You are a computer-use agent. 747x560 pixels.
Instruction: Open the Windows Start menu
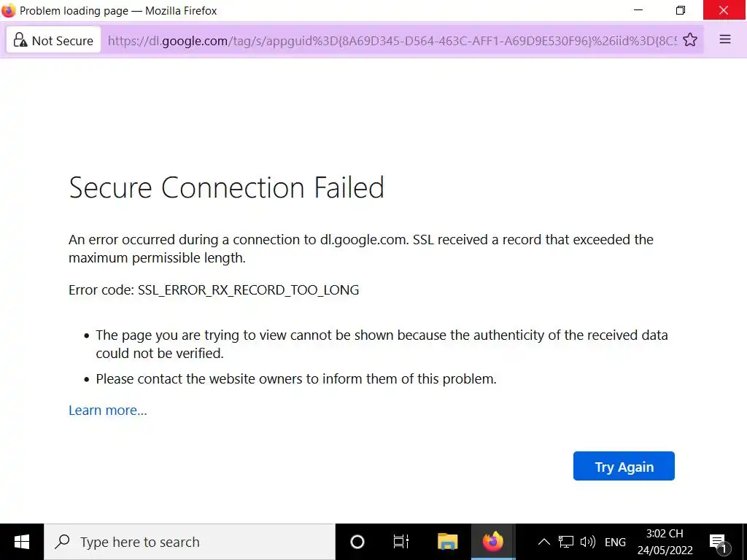click(x=22, y=542)
